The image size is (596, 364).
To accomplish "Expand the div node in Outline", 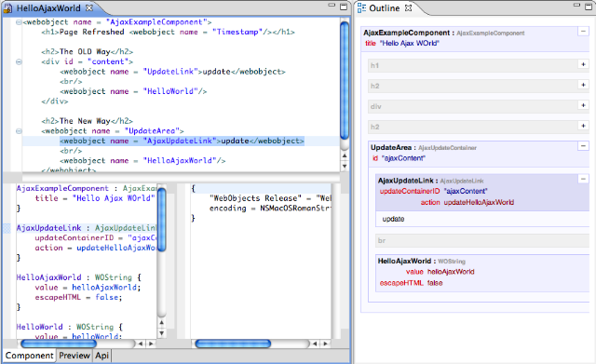I will click(583, 105).
